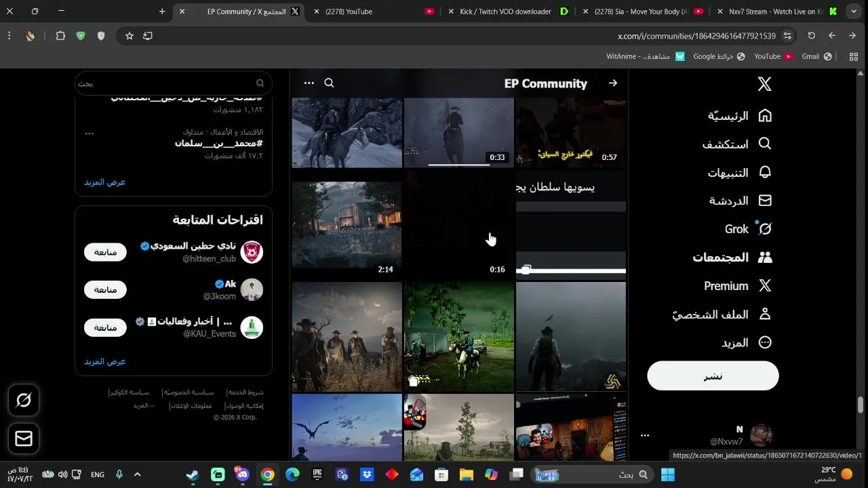Click بحث search field on X
Image resolution: width=868 pixels, height=488 pixels.
click(174, 83)
